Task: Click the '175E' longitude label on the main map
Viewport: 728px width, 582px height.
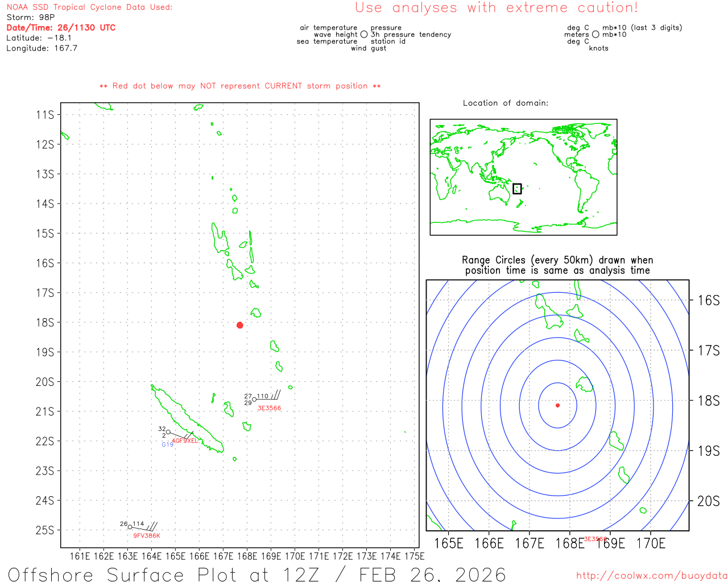Action: click(x=414, y=556)
